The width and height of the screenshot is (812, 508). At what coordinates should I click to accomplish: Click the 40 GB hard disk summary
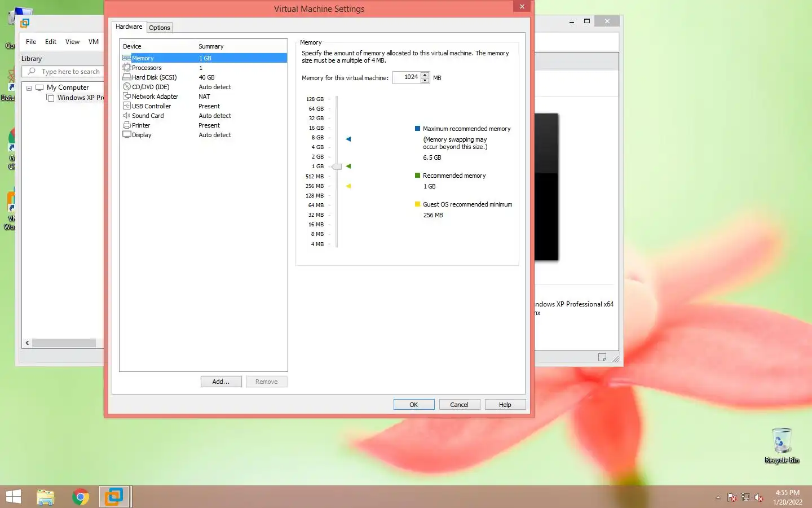pos(206,77)
